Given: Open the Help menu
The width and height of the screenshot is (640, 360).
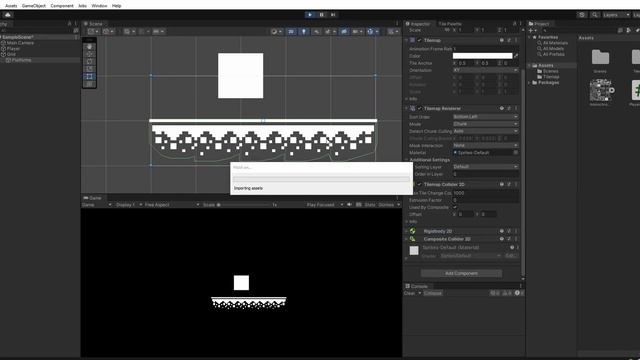Looking at the screenshot, I should click(x=116, y=6).
